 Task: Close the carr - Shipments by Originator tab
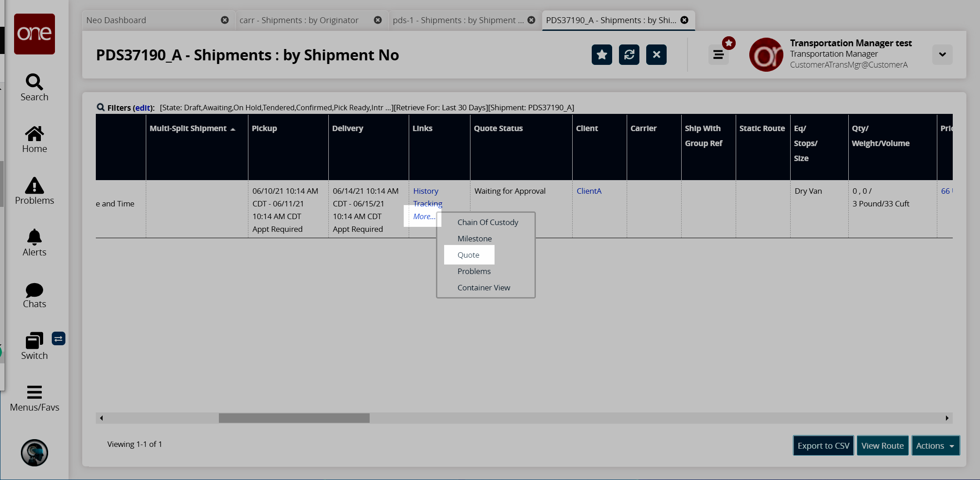[x=378, y=20]
